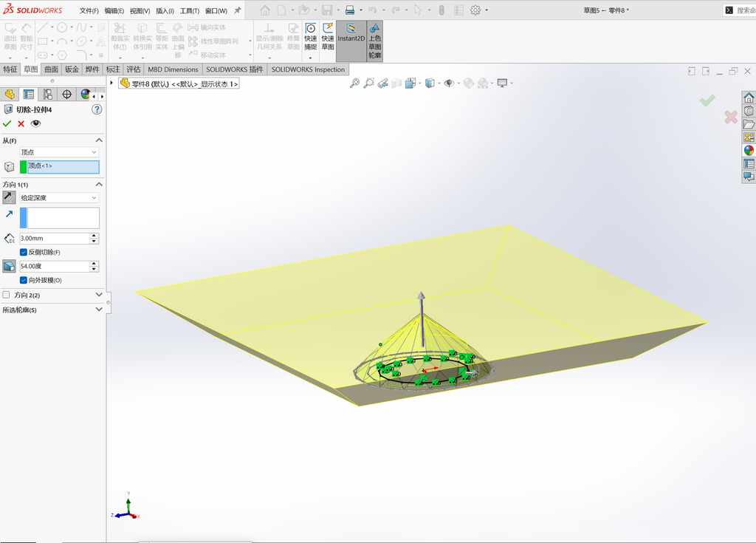Expand the 零件8 flyout tree arrow
756x543 pixels.
tap(111, 83)
